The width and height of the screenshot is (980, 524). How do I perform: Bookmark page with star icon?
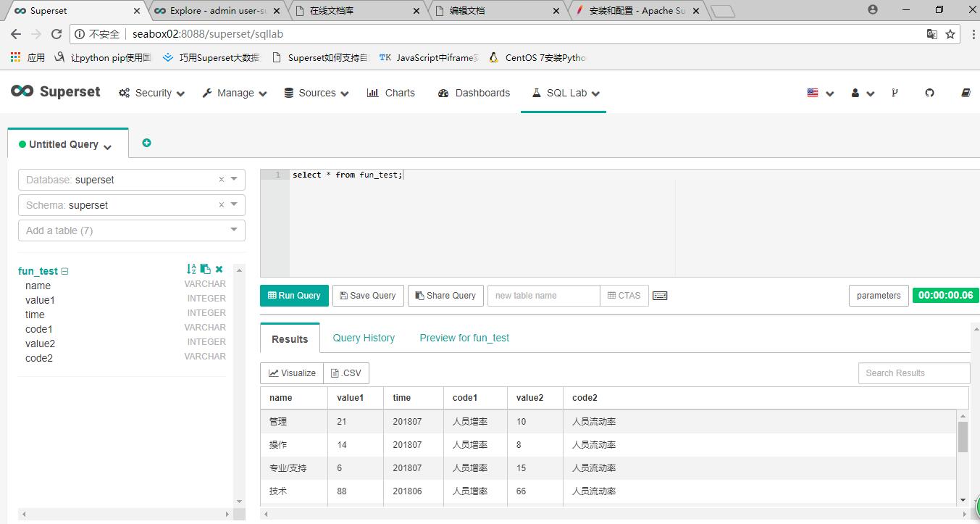950,34
